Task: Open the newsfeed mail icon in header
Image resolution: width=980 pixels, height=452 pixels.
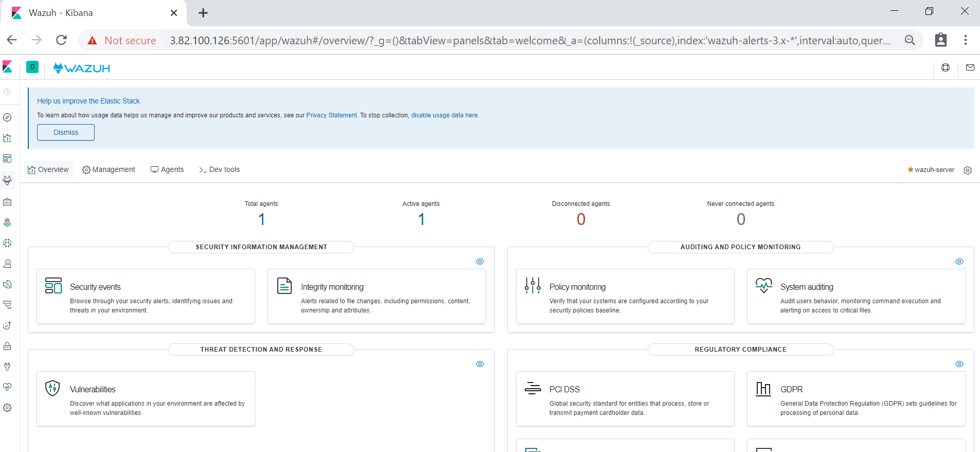Action: point(970,67)
